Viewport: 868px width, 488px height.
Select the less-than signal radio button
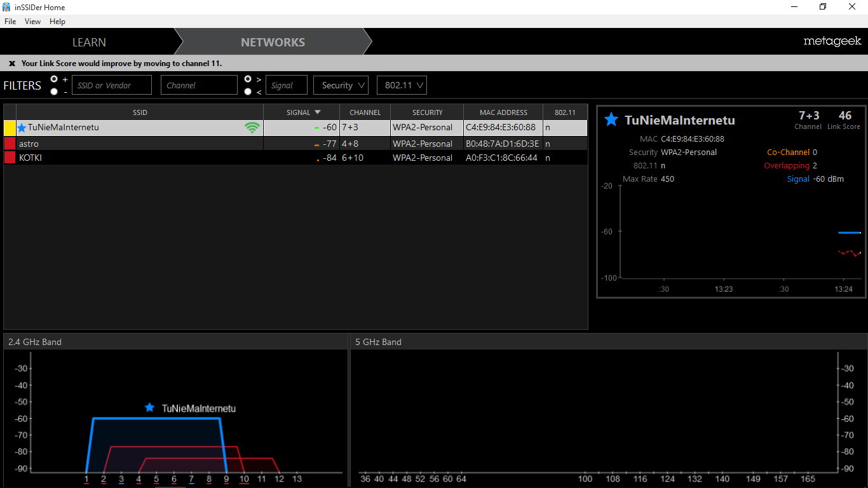248,91
